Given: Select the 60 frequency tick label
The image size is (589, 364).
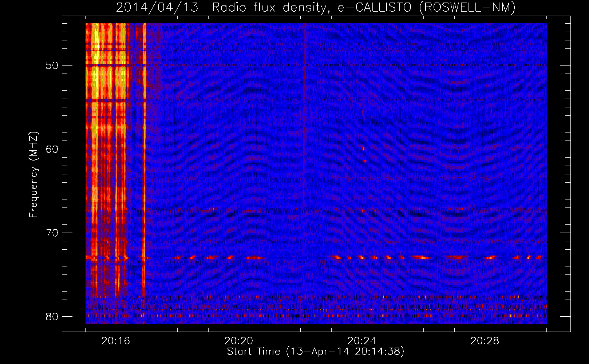Looking at the screenshot, I should pos(52,149).
